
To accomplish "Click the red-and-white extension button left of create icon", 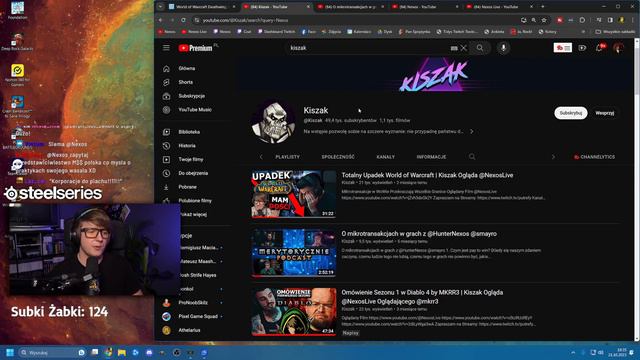I will click(562, 48).
